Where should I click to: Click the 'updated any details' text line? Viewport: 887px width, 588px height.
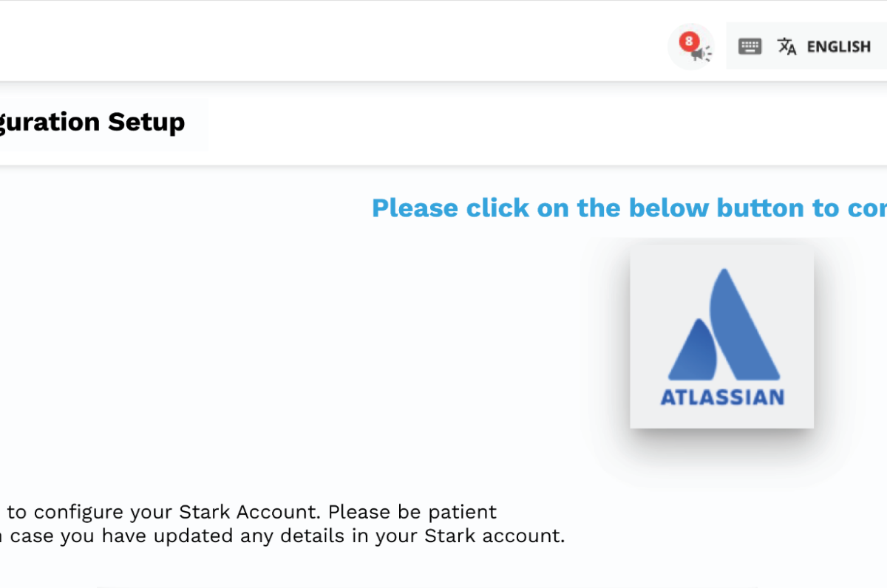click(x=282, y=536)
